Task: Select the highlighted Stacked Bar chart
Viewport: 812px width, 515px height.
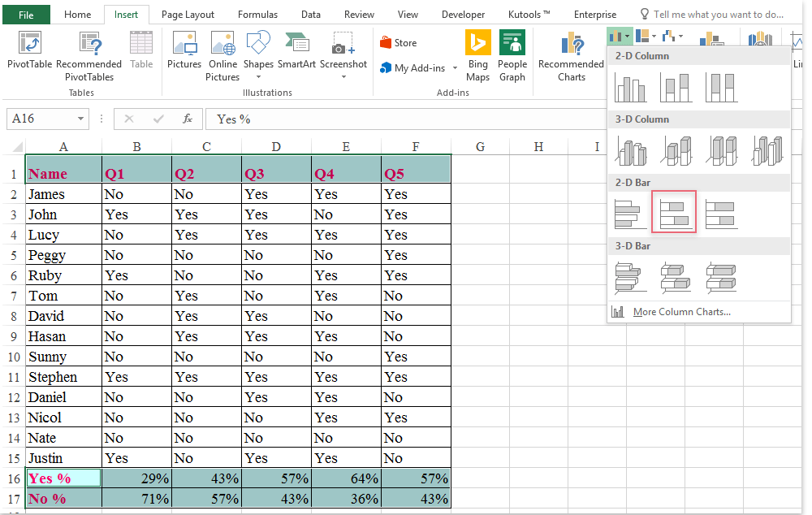Action: pyautogui.click(x=674, y=211)
